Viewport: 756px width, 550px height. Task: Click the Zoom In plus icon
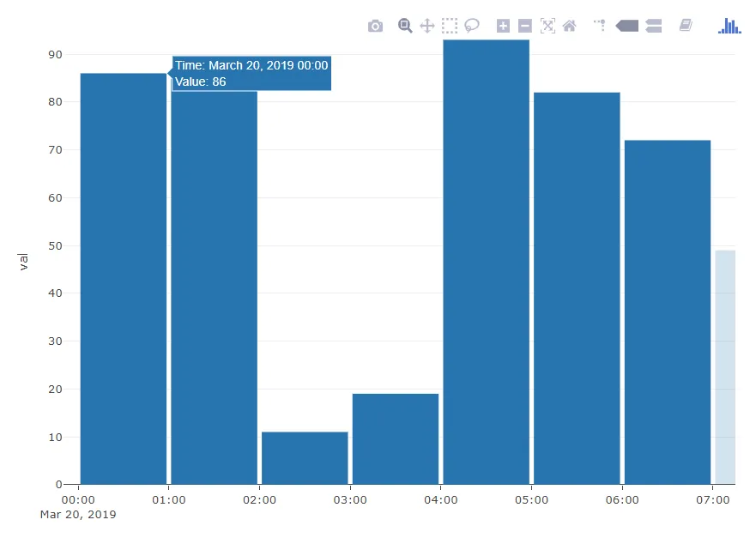point(503,26)
